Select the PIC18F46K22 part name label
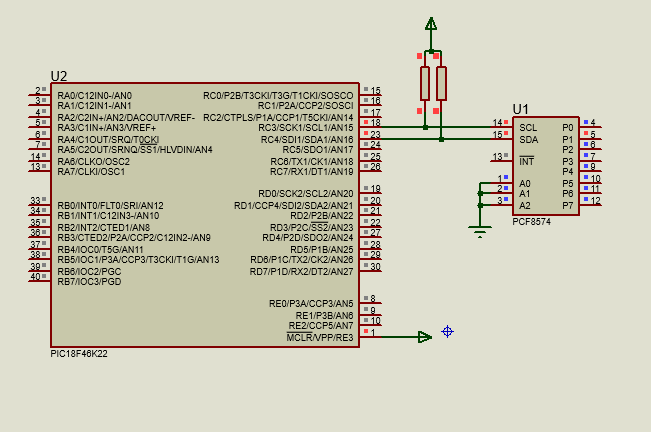Screen dimensions: 651x432 click(x=79, y=354)
